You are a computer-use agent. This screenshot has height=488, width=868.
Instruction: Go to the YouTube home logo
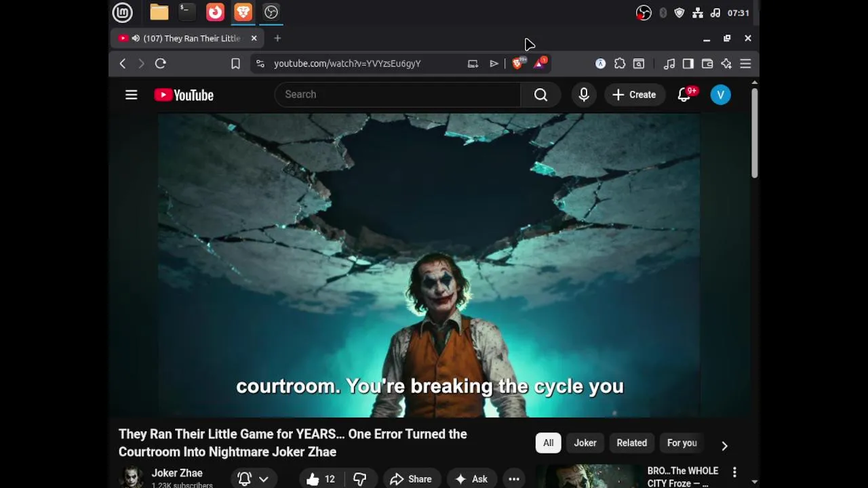pyautogui.click(x=184, y=95)
